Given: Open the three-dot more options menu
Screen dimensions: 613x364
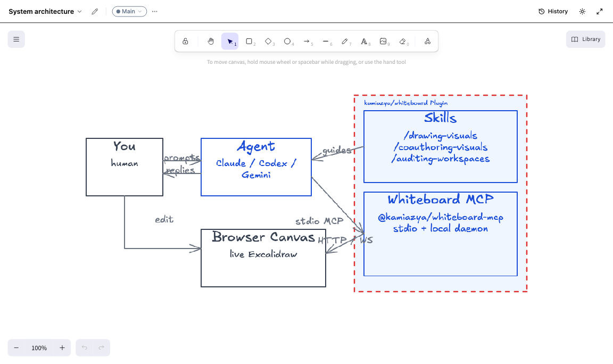Looking at the screenshot, I should (155, 11).
